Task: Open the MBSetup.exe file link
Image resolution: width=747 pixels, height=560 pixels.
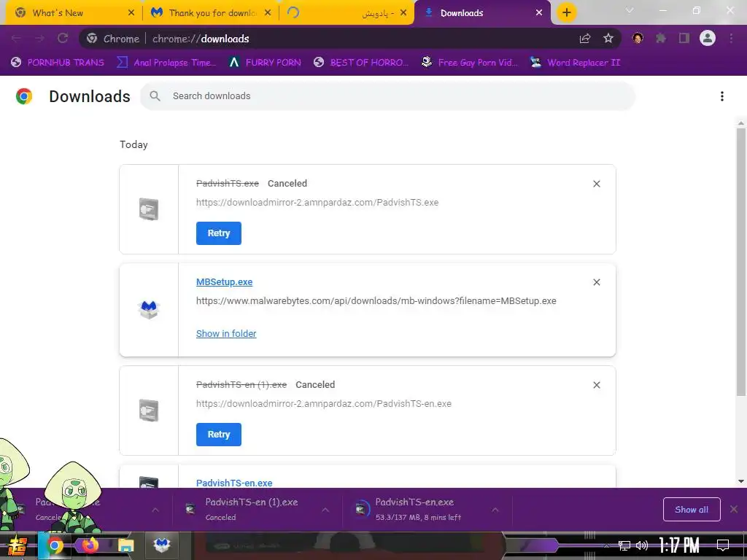Action: pyautogui.click(x=225, y=282)
